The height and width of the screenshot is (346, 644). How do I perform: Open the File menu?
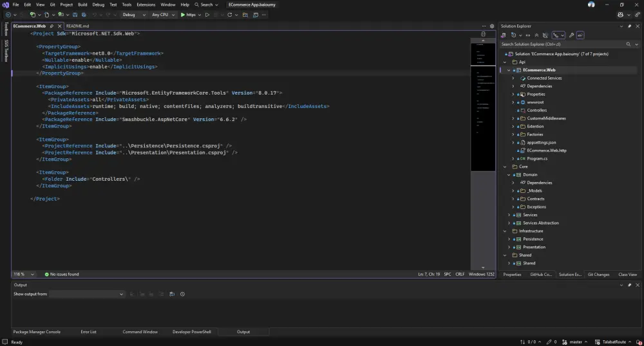pos(15,5)
